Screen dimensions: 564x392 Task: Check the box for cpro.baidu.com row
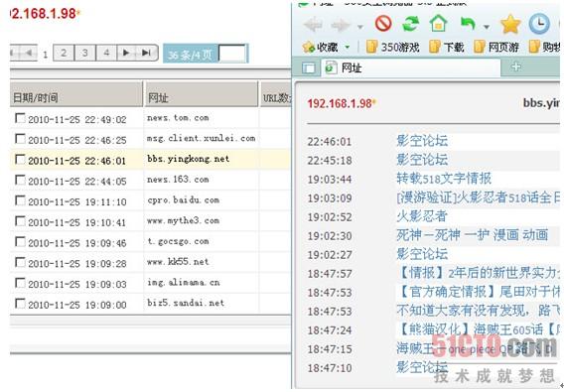coord(21,200)
